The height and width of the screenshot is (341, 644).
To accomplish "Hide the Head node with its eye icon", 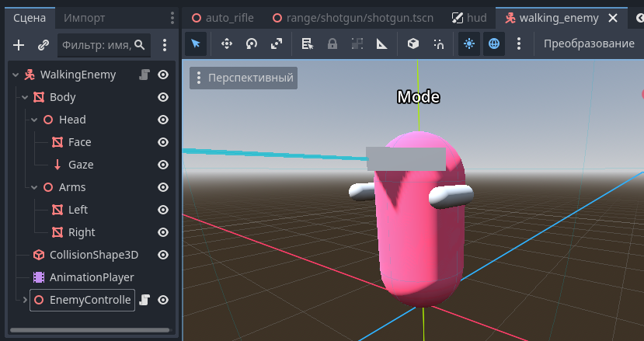I will pos(163,120).
